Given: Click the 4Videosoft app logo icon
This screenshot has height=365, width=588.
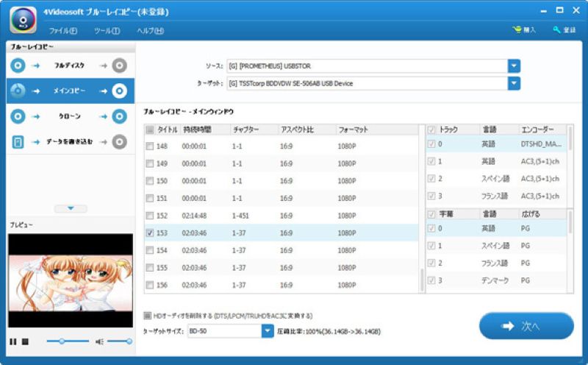Looking at the screenshot, I should [x=24, y=20].
